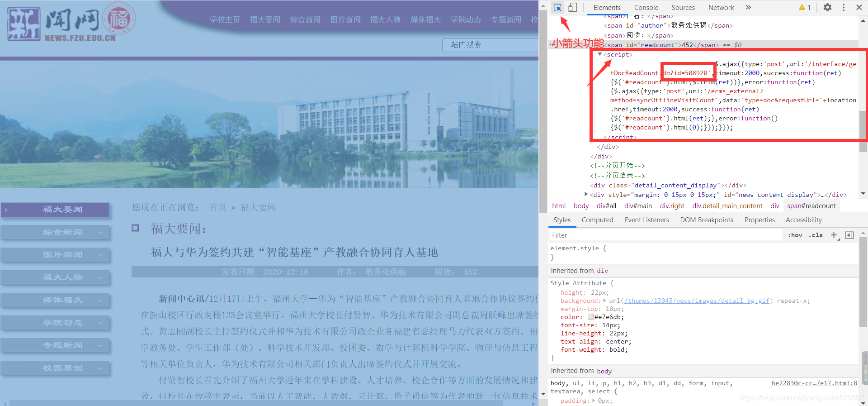The width and height of the screenshot is (868, 406).
Task: Click the 福大要闻 breadcrumb link
Action: pos(258,207)
